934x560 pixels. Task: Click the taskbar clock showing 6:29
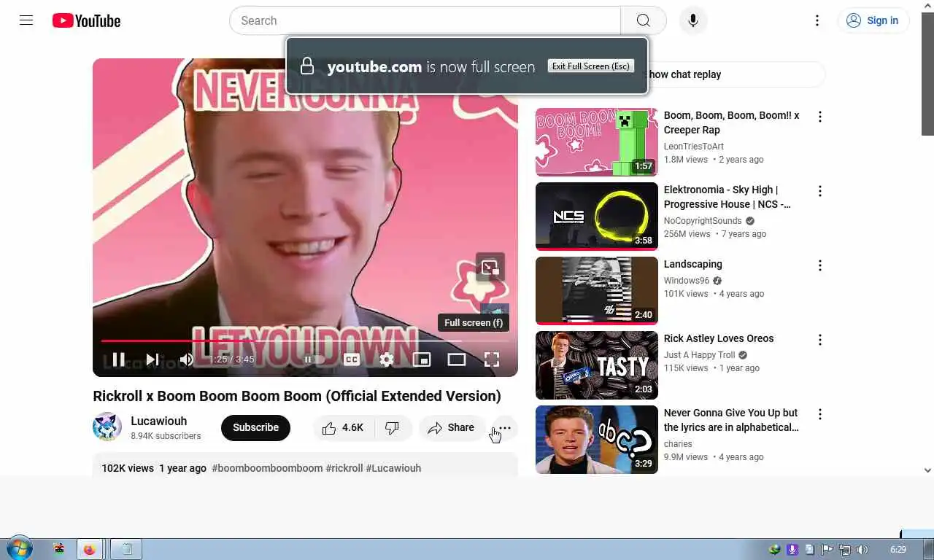[898, 550]
